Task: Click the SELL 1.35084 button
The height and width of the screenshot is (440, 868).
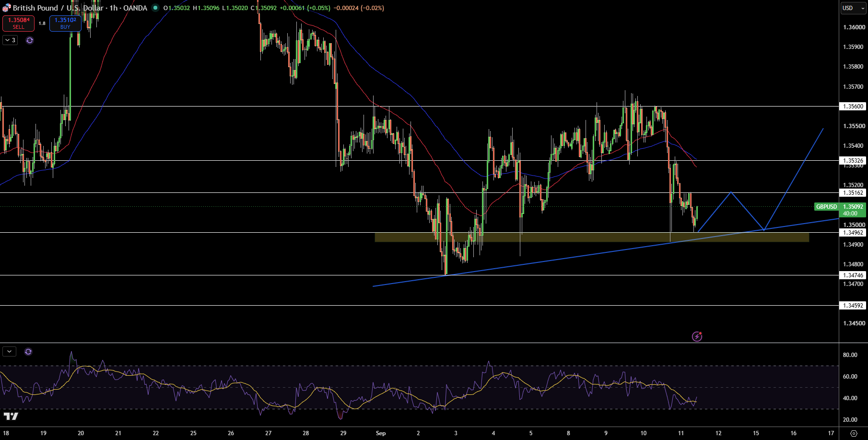Action: click(18, 24)
